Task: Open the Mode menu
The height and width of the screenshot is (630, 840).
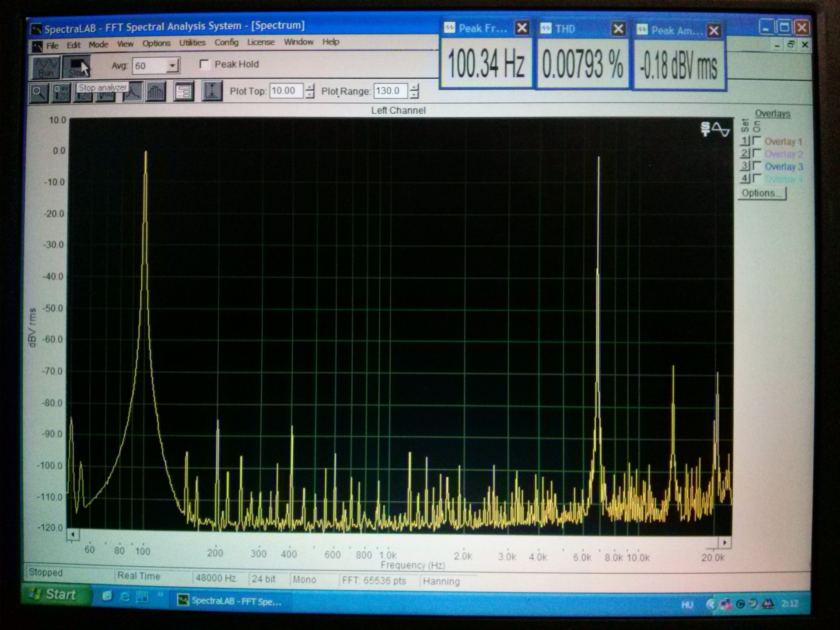Action: [98, 45]
